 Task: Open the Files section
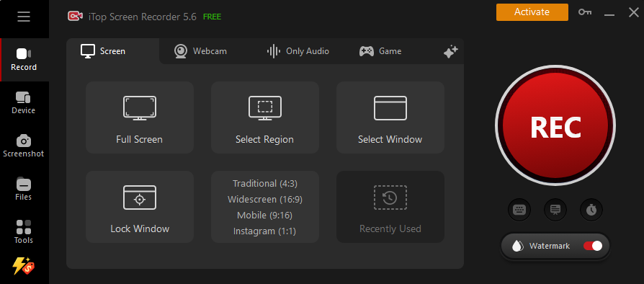pyautogui.click(x=24, y=190)
